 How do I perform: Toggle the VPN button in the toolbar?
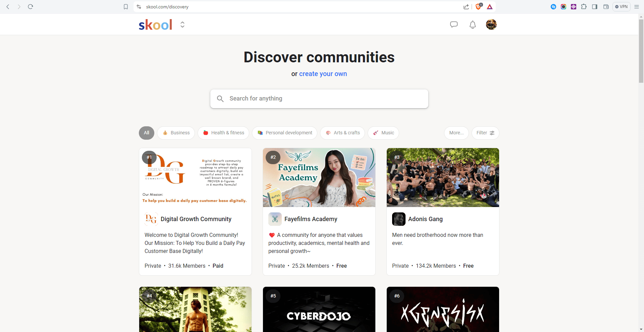click(622, 7)
